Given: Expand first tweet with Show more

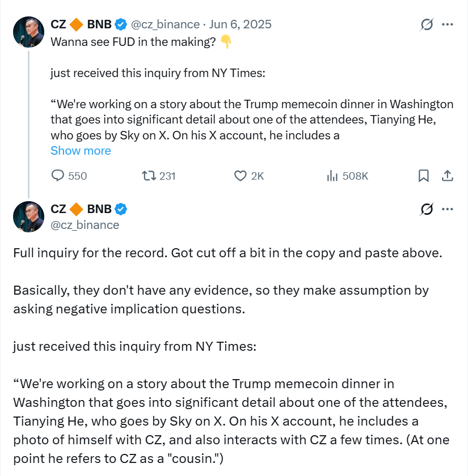Looking at the screenshot, I should [81, 151].
